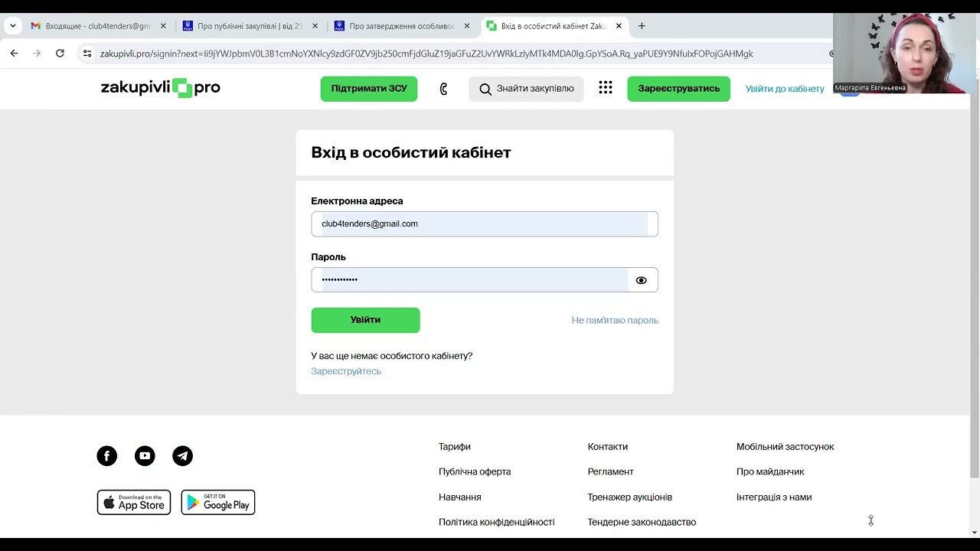Screen dimensions: 980x551
Task: Open a new browser tab with plus
Action: [x=642, y=26]
